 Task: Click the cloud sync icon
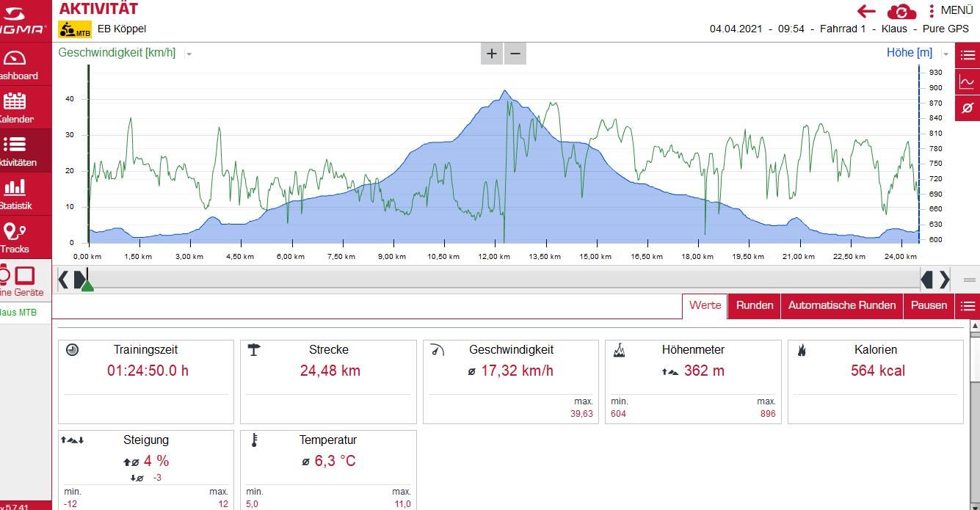(901, 11)
